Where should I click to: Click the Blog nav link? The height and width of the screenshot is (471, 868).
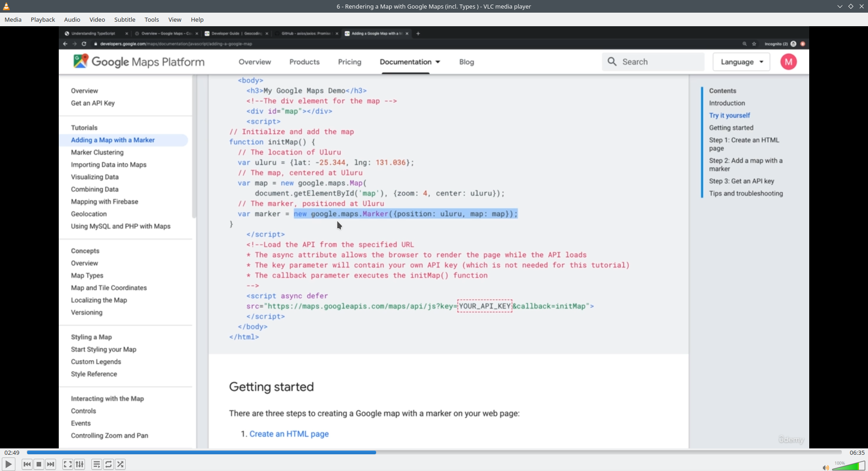(x=467, y=62)
